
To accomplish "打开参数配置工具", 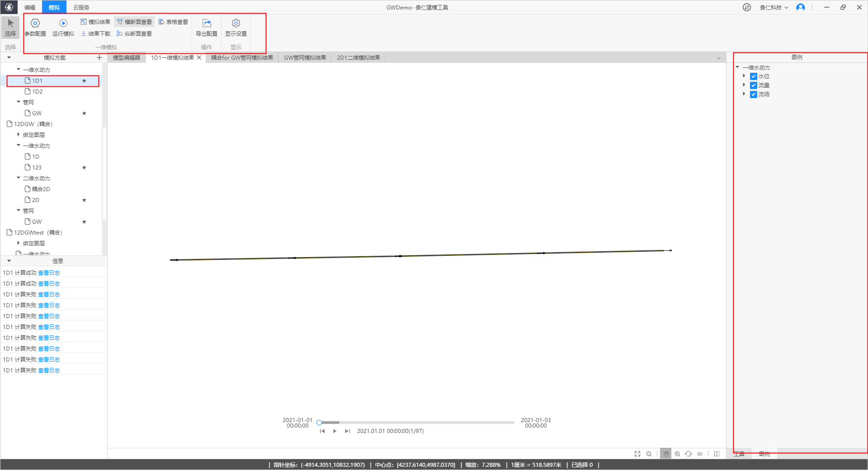I will click(x=35, y=27).
